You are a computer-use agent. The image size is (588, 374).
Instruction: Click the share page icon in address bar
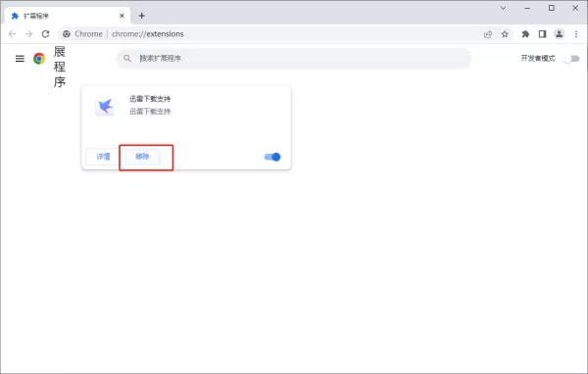(x=488, y=34)
